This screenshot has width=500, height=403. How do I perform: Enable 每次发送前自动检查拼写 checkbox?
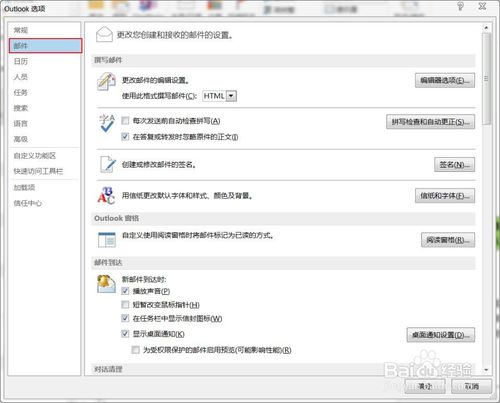[x=125, y=121]
